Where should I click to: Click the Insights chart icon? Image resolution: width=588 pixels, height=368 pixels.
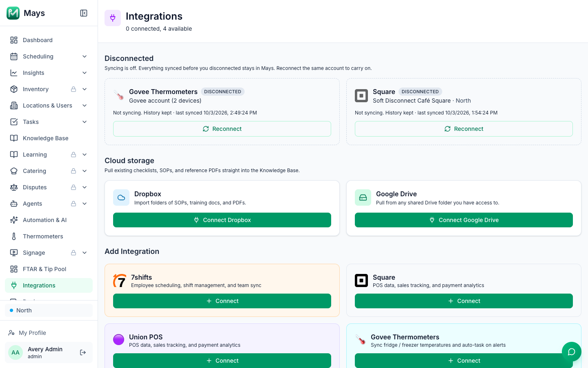click(14, 73)
